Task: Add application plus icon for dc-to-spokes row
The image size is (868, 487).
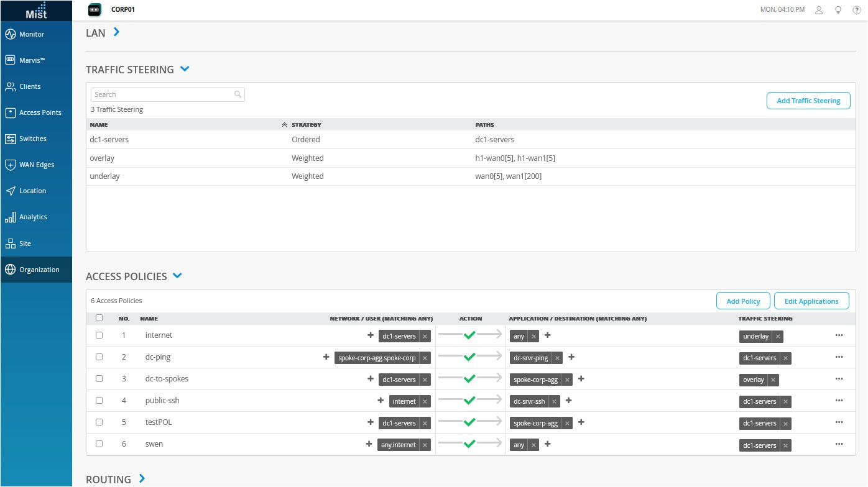Action: click(581, 379)
